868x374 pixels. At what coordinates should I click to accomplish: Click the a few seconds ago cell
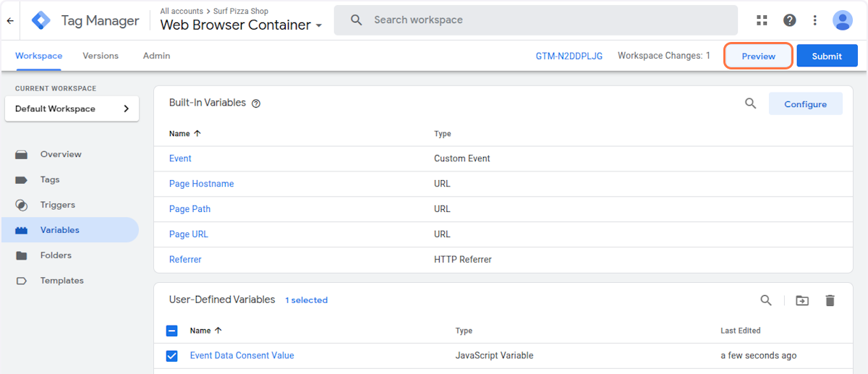pyautogui.click(x=759, y=356)
